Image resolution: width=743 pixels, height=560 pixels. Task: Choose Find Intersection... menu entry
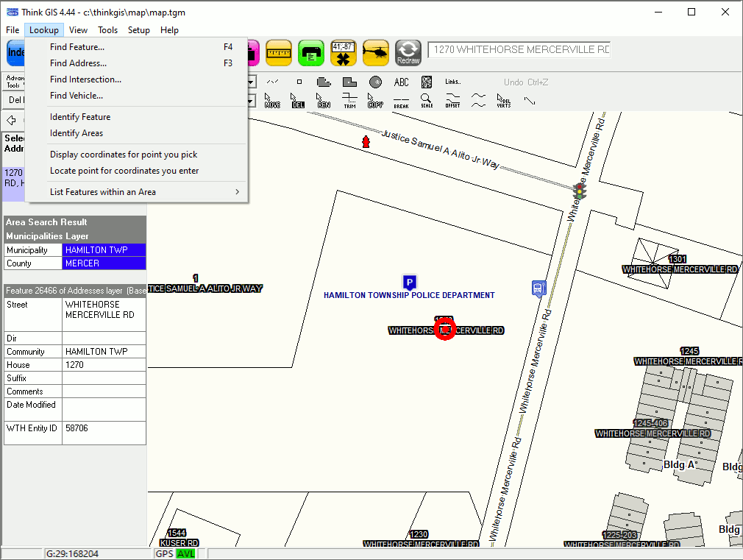137,79
